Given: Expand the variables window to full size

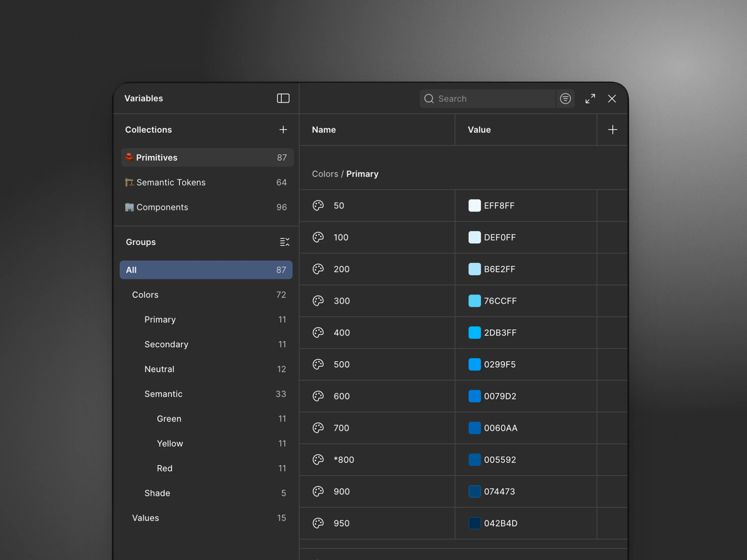Looking at the screenshot, I should [x=590, y=99].
